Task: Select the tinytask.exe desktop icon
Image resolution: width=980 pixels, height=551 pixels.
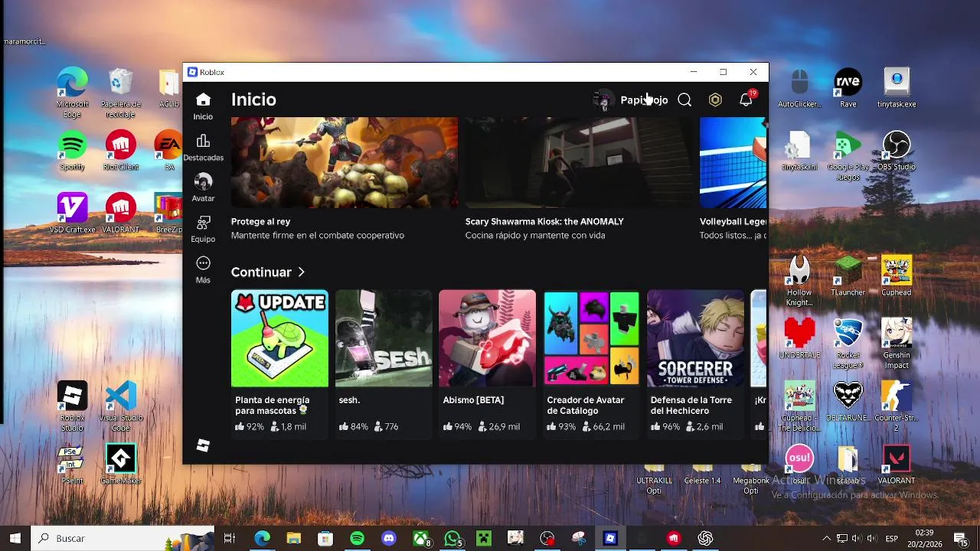Action: [x=897, y=88]
